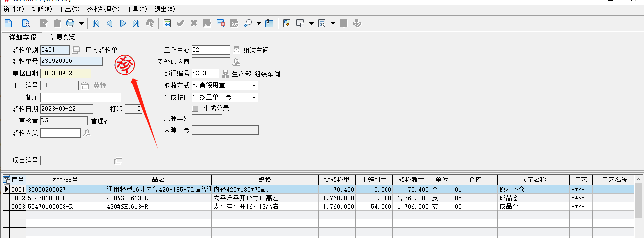Expand the 取数方式 dropdown
Image resolution: width=644 pixels, height=238 pixels.
254,86
